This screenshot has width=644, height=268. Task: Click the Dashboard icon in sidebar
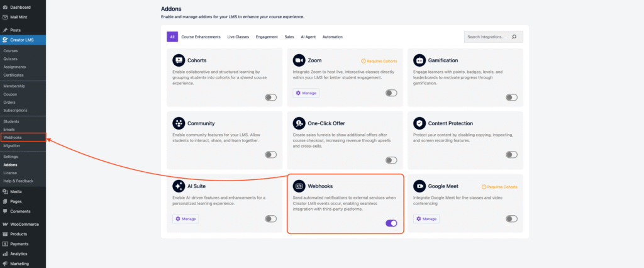tap(5, 8)
